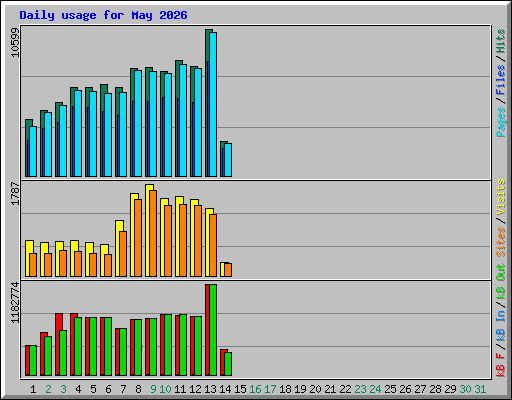The width and height of the screenshot is (512, 400).
Task: Click day 9 on the x-axis
Action: point(153,389)
